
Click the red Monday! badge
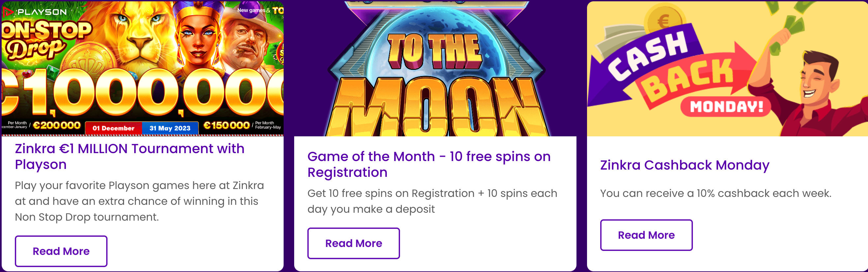[726, 107]
